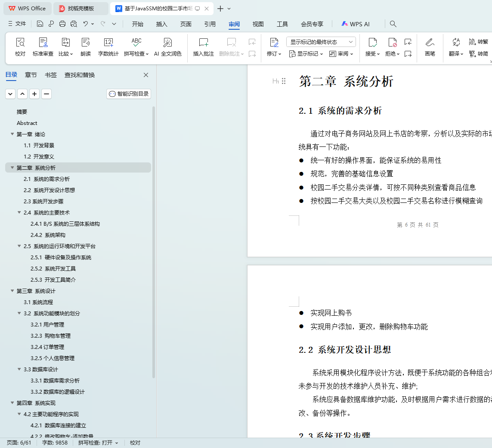Jump to 2.2 系统开发设计思想

49,190
